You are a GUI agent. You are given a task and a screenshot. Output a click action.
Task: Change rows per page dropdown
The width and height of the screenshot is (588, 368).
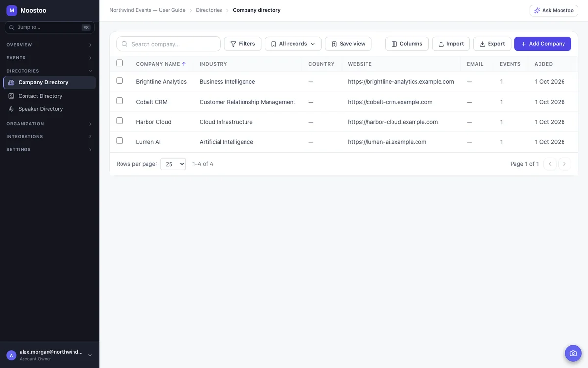(x=173, y=164)
